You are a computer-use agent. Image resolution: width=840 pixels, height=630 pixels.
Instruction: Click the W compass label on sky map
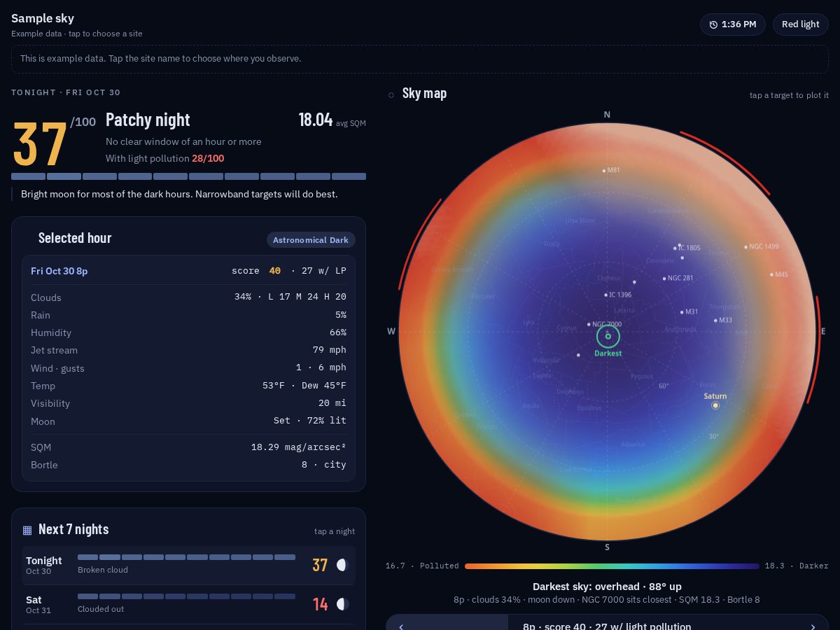(391, 331)
